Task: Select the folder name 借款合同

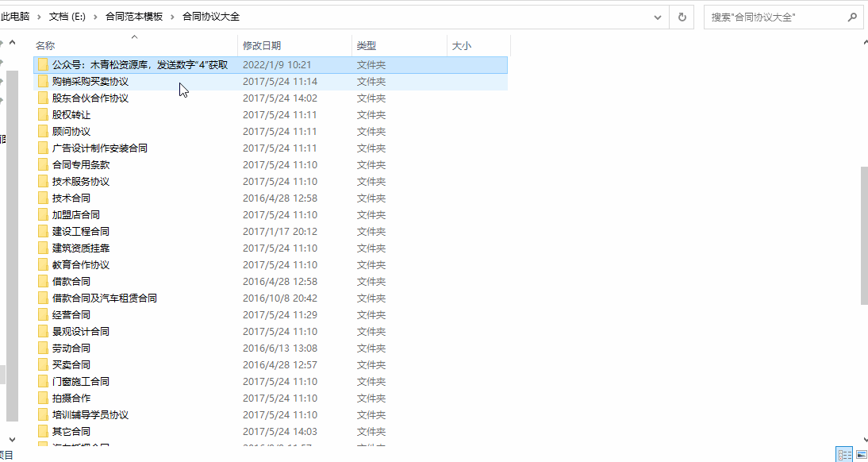Action: 71,282
